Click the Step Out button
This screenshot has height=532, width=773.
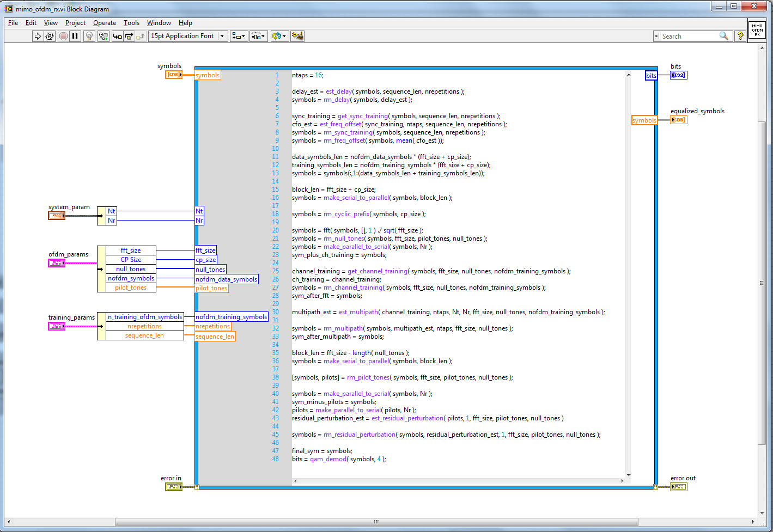click(x=141, y=36)
